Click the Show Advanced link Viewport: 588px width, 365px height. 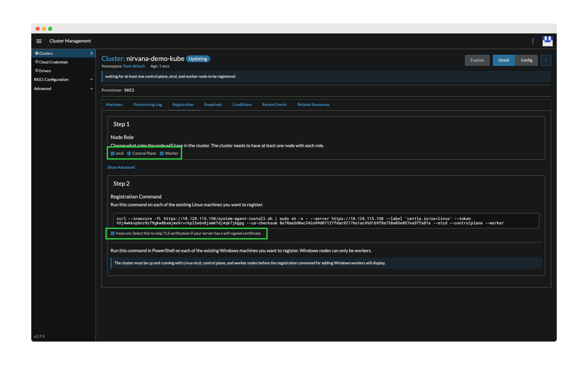tap(121, 167)
